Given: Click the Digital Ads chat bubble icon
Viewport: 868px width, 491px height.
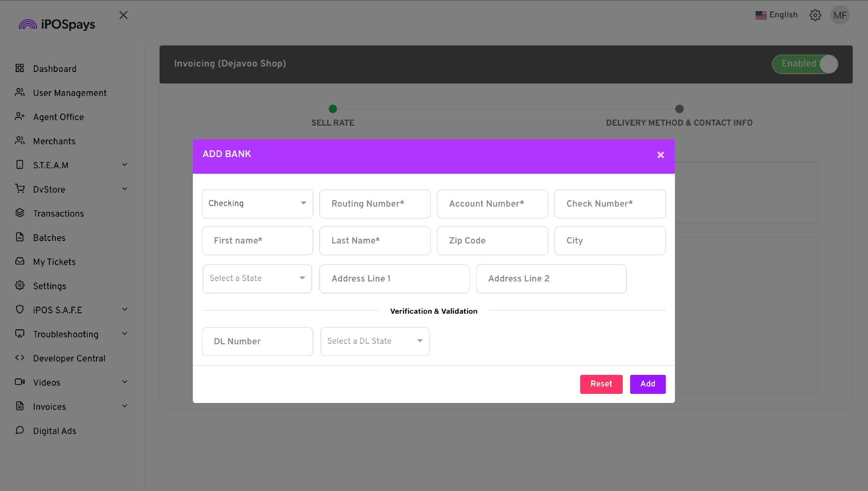Looking at the screenshot, I should 19,430.
